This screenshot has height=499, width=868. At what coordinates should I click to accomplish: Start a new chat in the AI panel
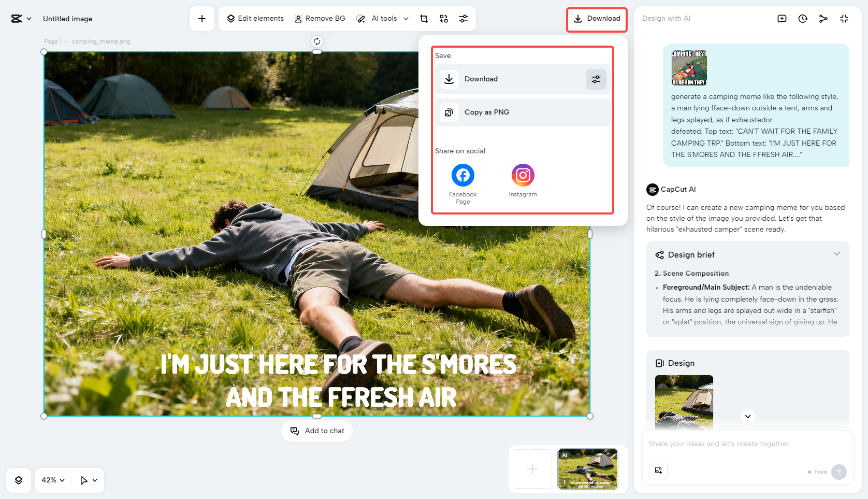[x=782, y=18]
